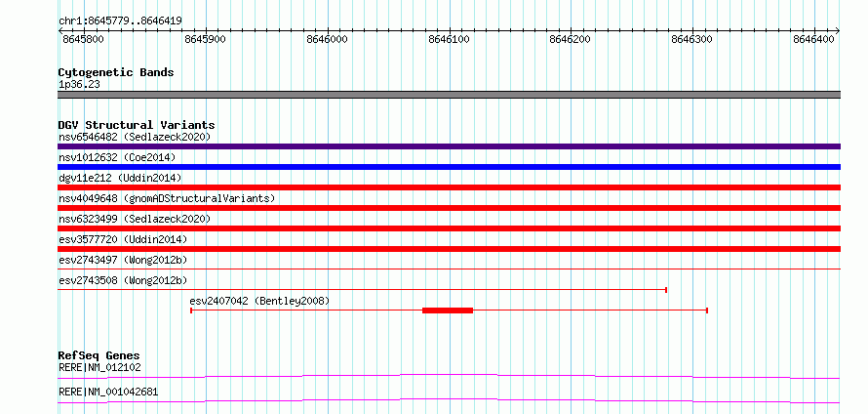Click ruler position 8645800
Screen dimensions: 868x414
(83, 40)
